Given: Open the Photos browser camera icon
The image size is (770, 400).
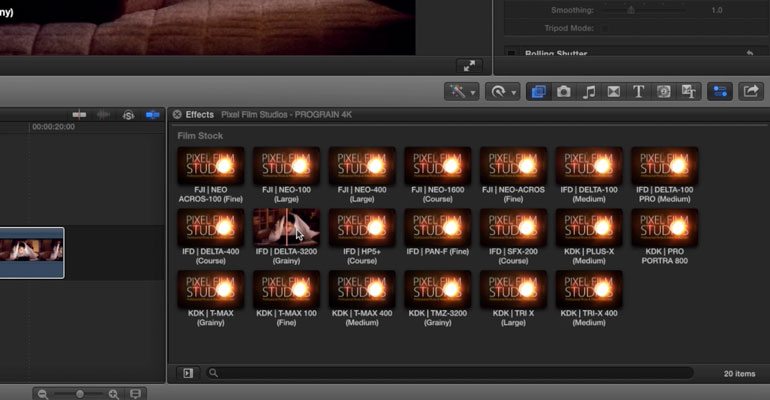Looking at the screenshot, I should pos(564,92).
